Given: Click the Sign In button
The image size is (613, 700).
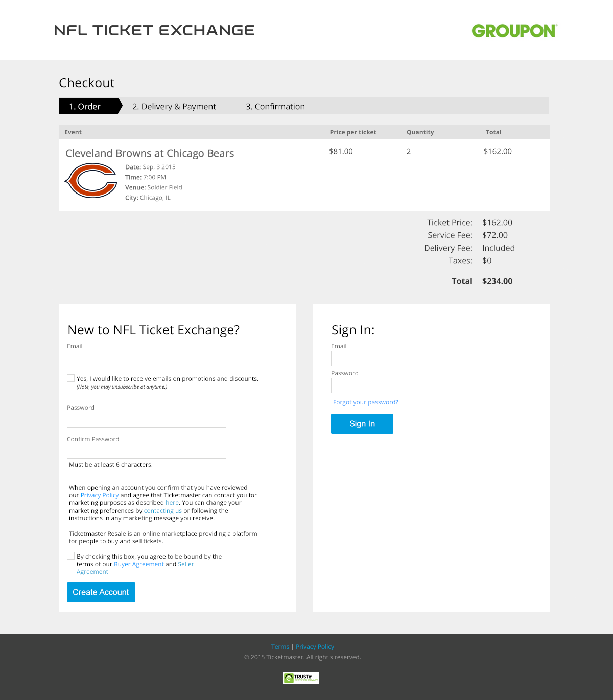Looking at the screenshot, I should 362,424.
